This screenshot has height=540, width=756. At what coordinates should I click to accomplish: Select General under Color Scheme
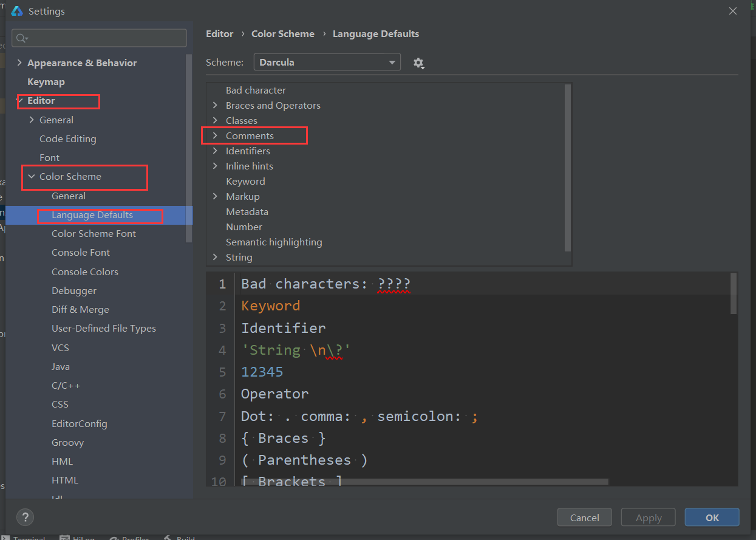(x=69, y=196)
